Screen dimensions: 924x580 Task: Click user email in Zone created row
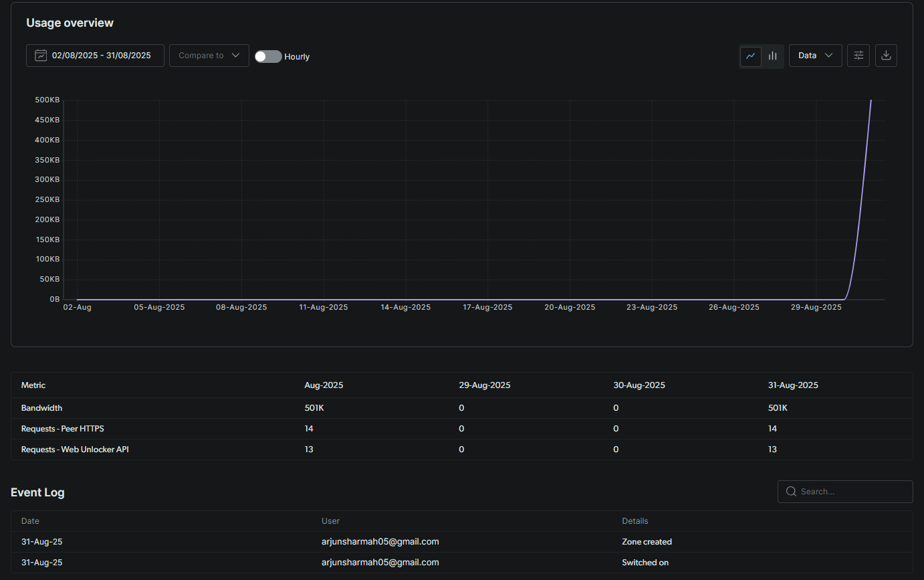[380, 542]
